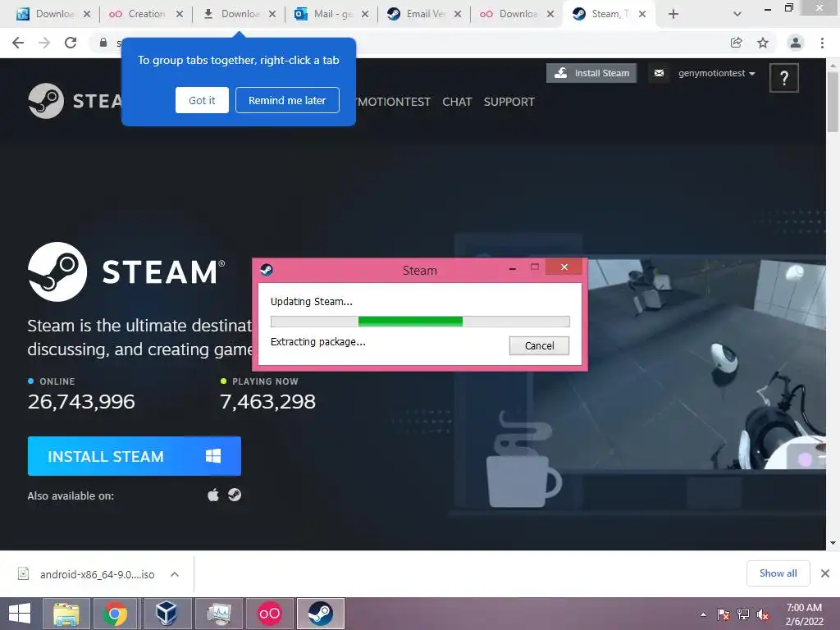
Task: Close the downloads bar
Action: pyautogui.click(x=825, y=573)
